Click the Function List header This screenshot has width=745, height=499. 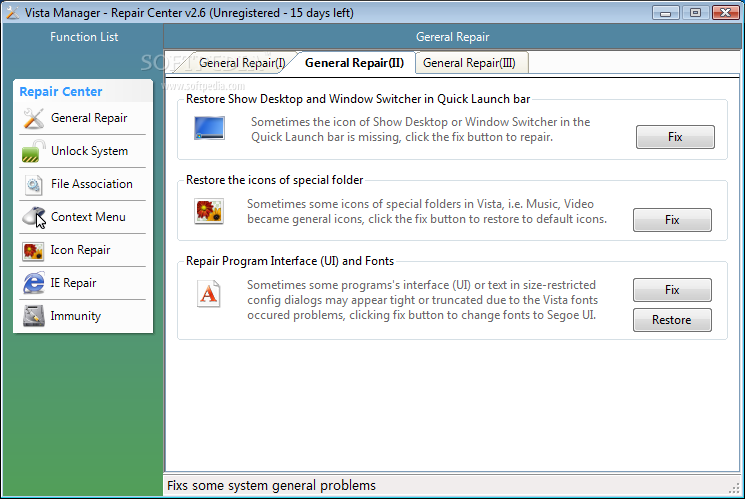84,37
